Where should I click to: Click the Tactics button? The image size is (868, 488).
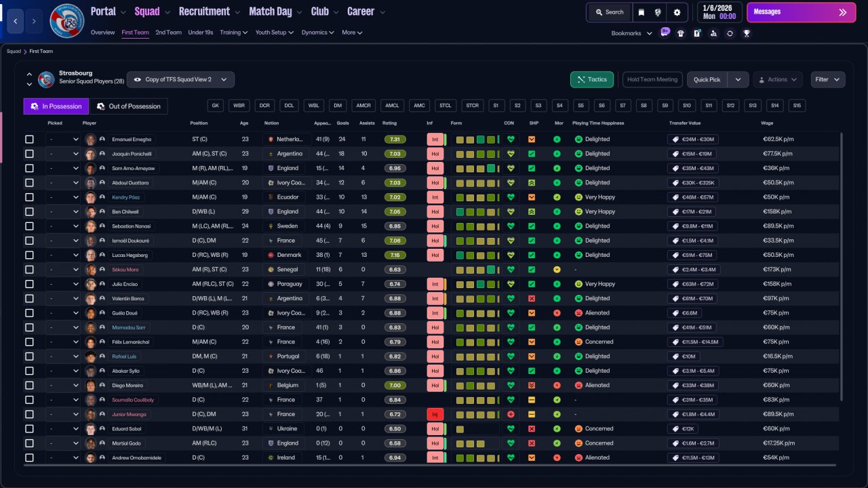(592, 79)
